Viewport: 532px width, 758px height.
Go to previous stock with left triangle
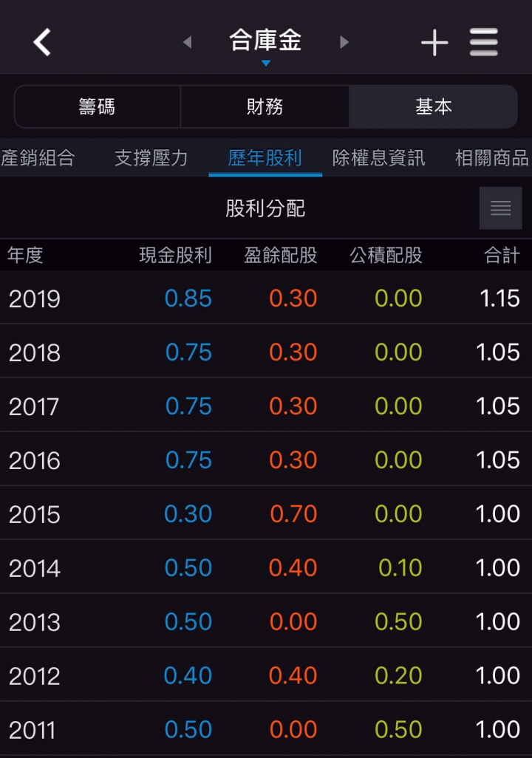(x=188, y=42)
